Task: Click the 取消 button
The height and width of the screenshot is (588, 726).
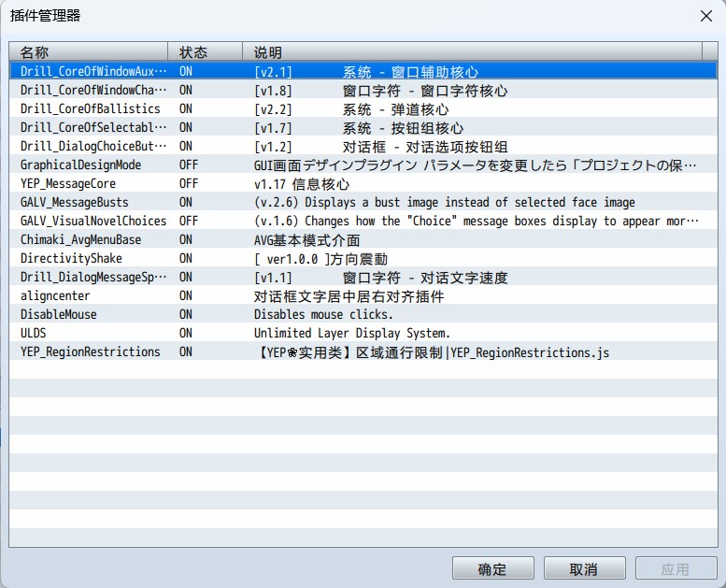Action: pos(584,568)
